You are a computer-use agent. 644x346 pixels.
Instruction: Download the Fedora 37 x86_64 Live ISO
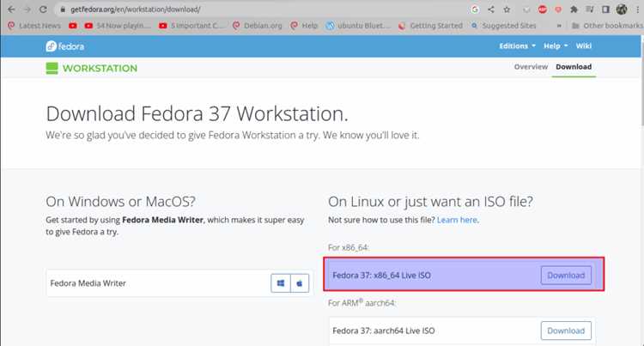566,276
